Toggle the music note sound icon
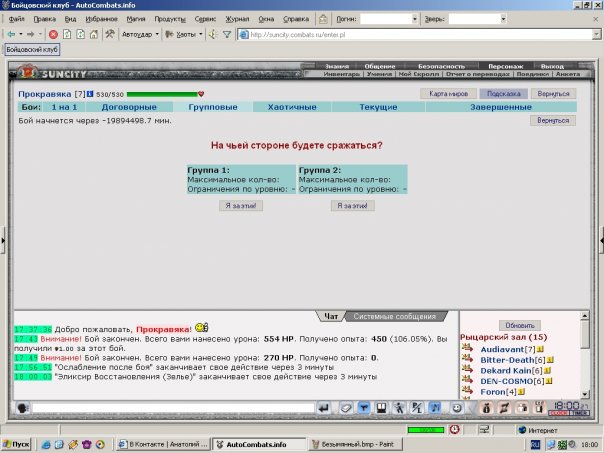This screenshot has width=604, height=453. 435,408
